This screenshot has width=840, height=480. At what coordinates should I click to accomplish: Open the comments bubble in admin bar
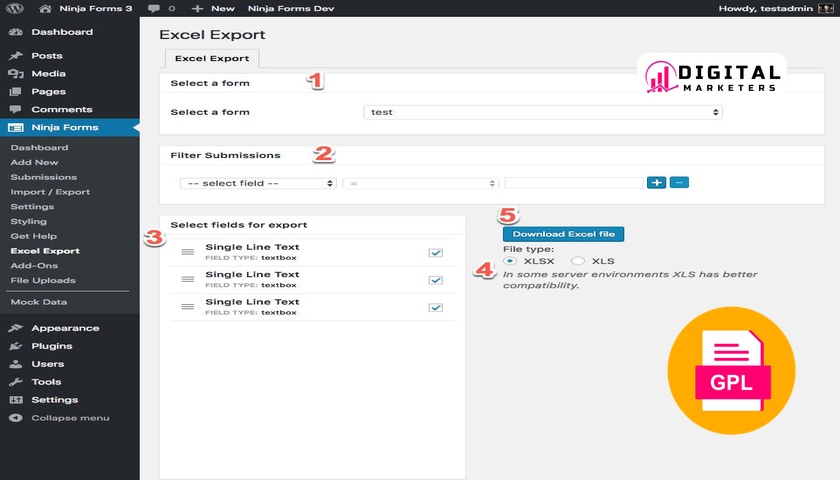tap(154, 8)
